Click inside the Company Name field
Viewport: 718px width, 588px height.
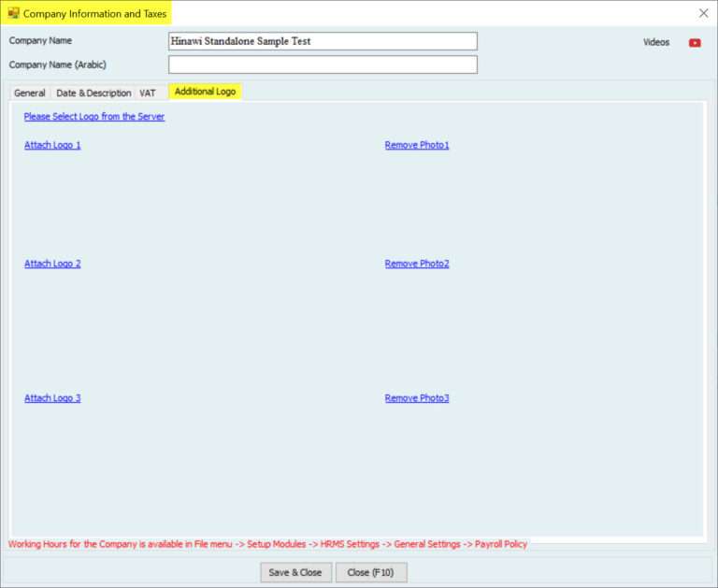click(323, 41)
